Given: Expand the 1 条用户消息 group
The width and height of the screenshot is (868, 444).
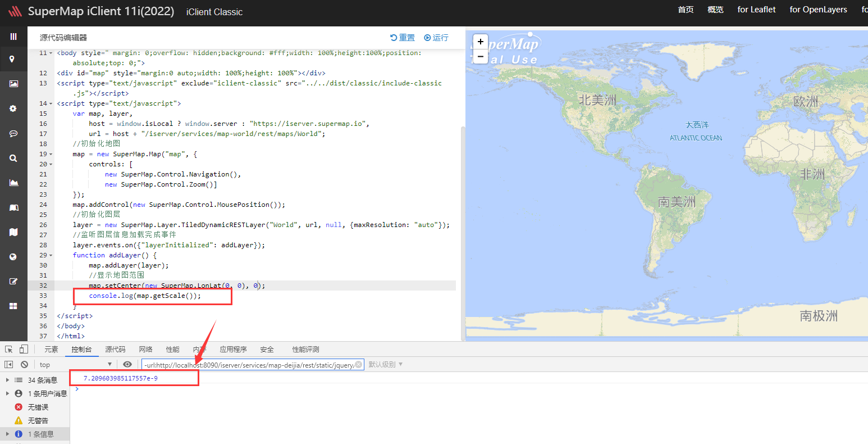Looking at the screenshot, I should [7, 393].
